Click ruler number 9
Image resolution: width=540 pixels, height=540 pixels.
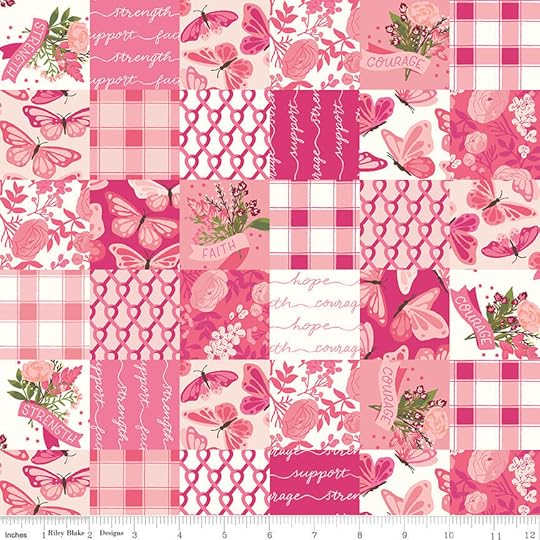coord(404,534)
